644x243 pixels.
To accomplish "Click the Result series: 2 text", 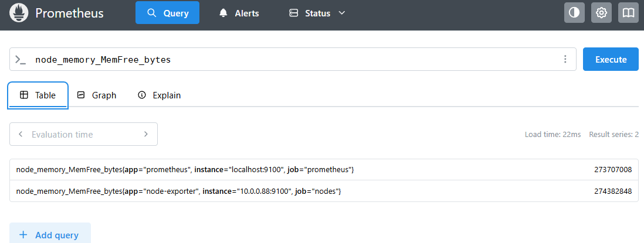I will coord(614,135).
